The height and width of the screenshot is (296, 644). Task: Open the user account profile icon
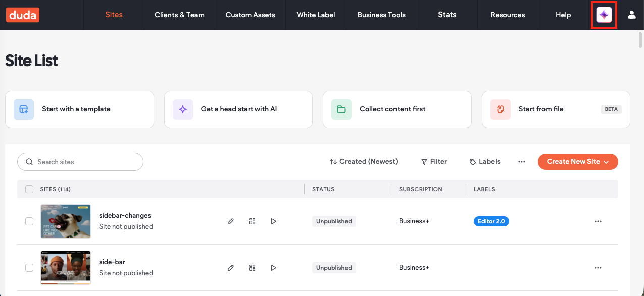(631, 15)
